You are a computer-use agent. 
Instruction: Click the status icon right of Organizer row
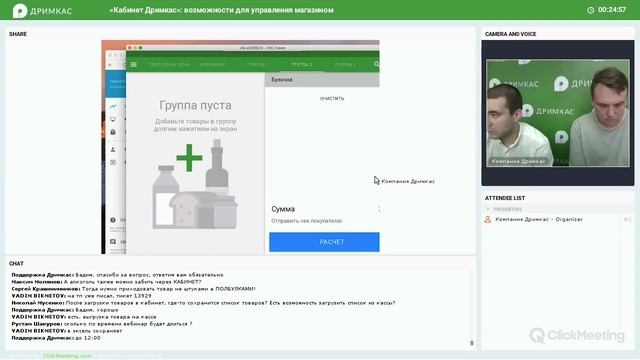pyautogui.click(x=628, y=220)
